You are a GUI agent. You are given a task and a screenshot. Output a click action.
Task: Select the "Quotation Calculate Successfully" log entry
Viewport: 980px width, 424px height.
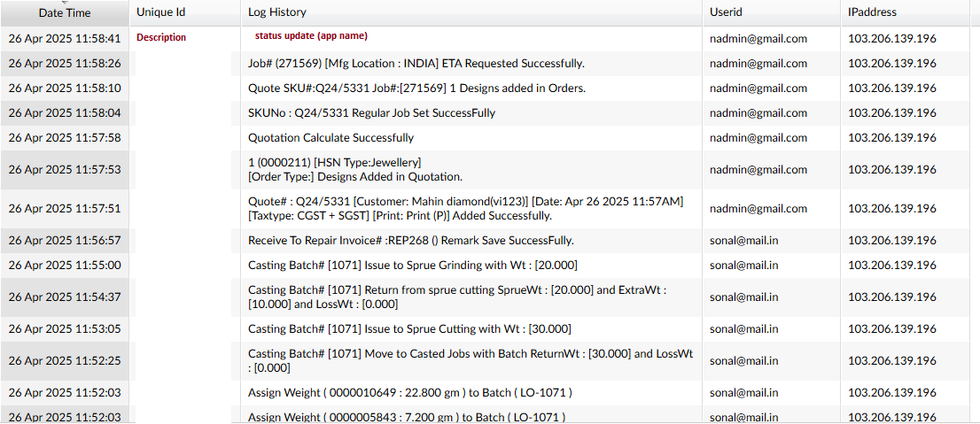coord(331,138)
